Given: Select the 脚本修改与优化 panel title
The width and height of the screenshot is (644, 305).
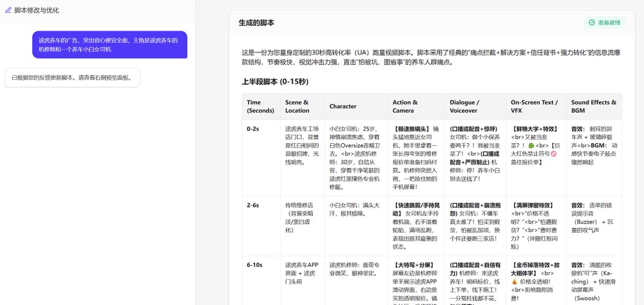Looking at the screenshot, I should click(36, 10).
